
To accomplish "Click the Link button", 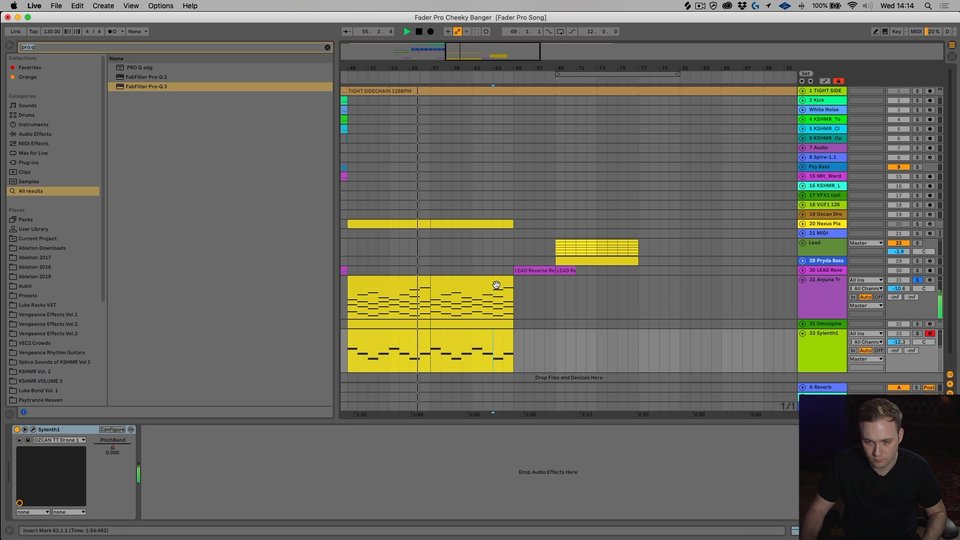I will point(15,31).
